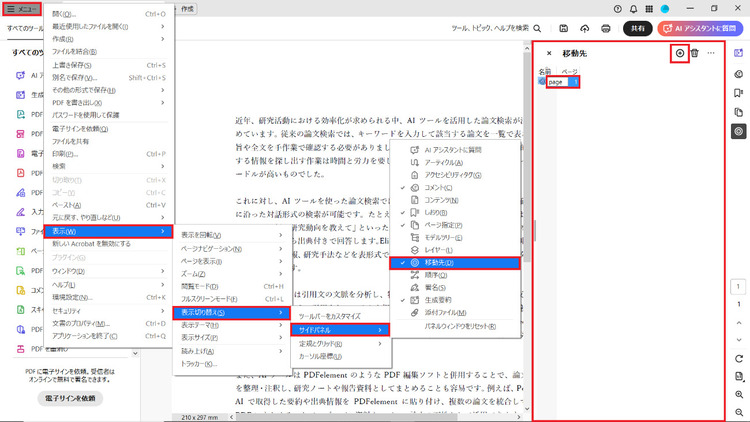Click AI assistant icon in tools list
Viewport: 750px width, 422px height.
tap(21, 75)
